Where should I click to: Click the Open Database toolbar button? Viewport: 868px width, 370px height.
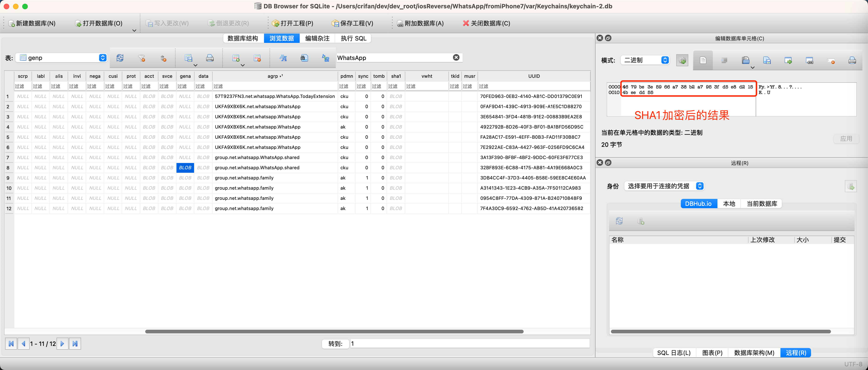(x=98, y=23)
